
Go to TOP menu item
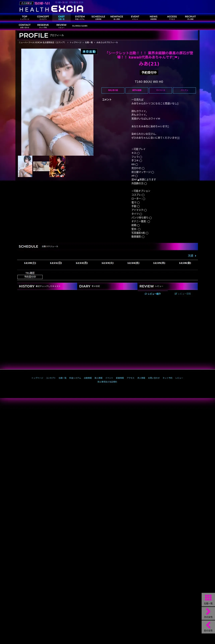(24, 18)
